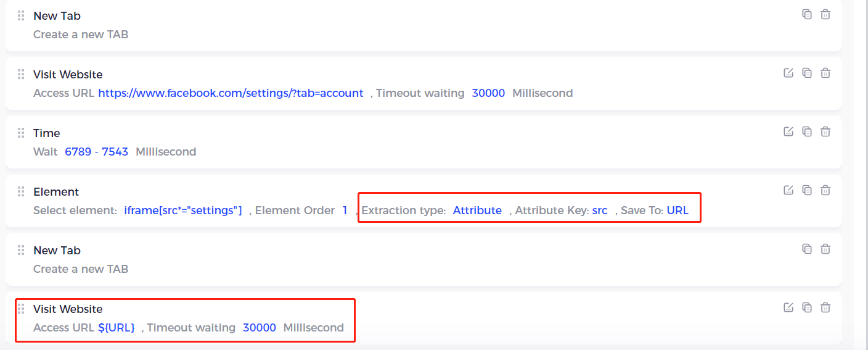Grab the drag handle of Time step
This screenshot has width=868, height=350.
[x=21, y=133]
